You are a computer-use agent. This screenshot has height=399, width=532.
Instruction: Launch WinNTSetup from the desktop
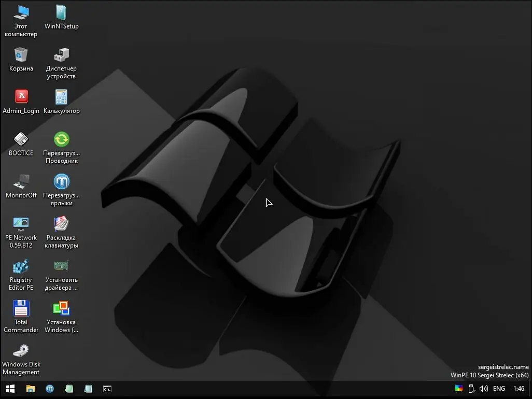tap(61, 17)
